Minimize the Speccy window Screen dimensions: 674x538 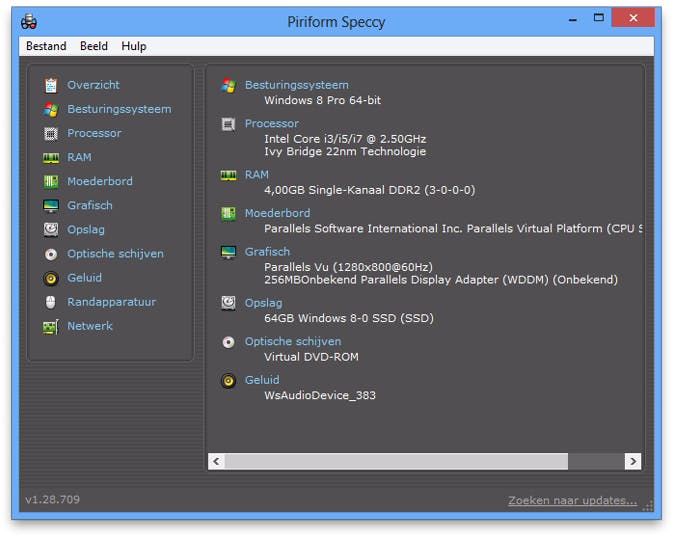pyautogui.click(x=573, y=19)
